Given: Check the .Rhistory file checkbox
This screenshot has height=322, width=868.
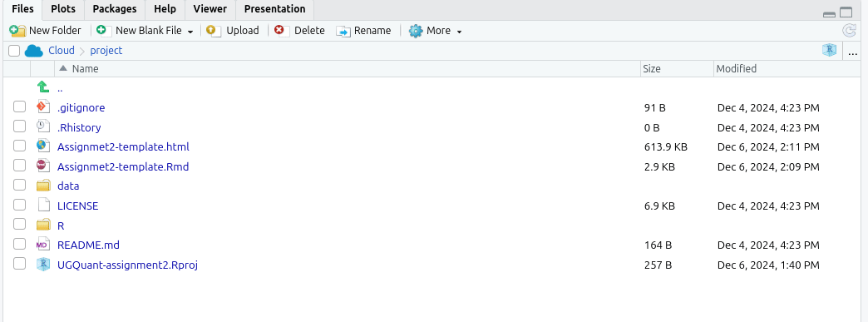Looking at the screenshot, I should [x=19, y=126].
